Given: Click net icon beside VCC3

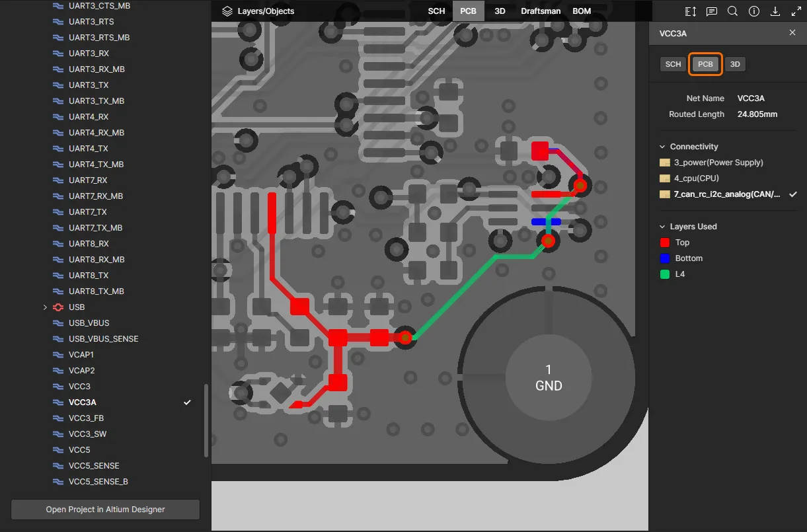Looking at the screenshot, I should [x=58, y=387].
